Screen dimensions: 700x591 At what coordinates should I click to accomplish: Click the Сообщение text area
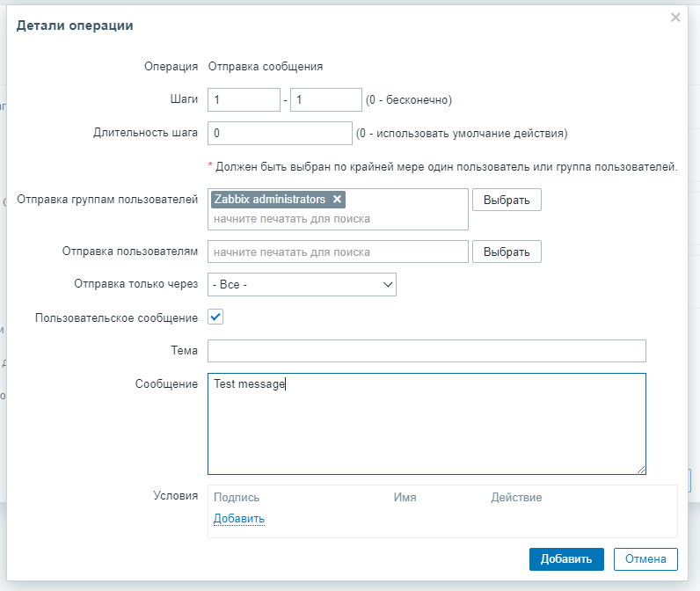pos(427,424)
